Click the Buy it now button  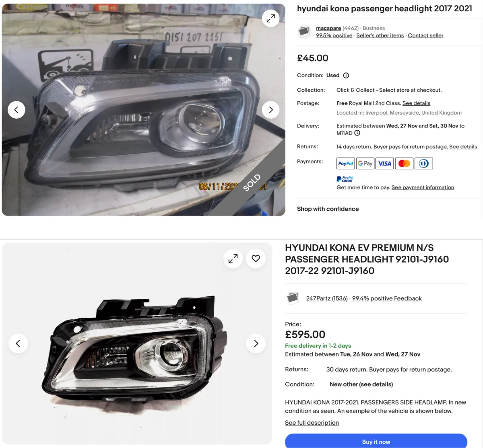[x=376, y=441]
